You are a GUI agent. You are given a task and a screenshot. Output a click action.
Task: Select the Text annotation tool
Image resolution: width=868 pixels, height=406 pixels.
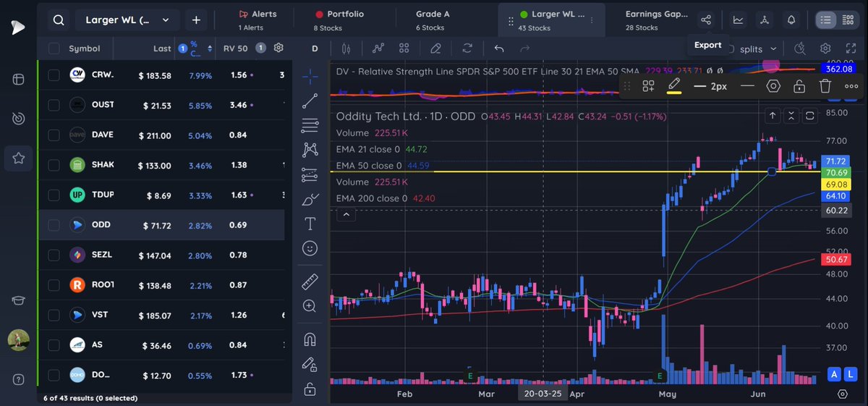tap(310, 224)
